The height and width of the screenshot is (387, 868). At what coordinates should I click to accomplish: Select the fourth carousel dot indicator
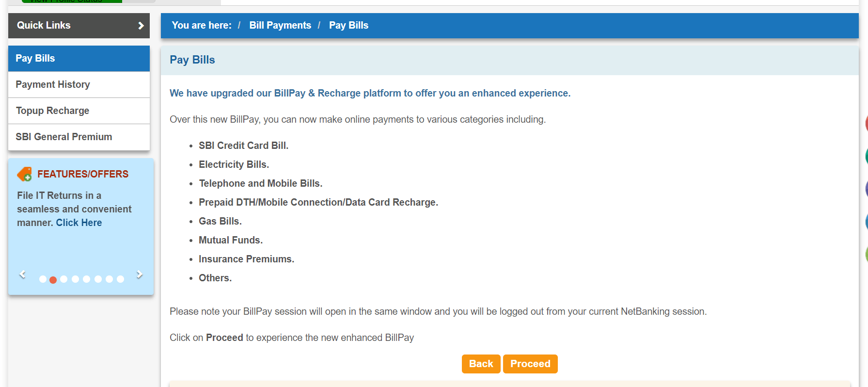pos(76,279)
